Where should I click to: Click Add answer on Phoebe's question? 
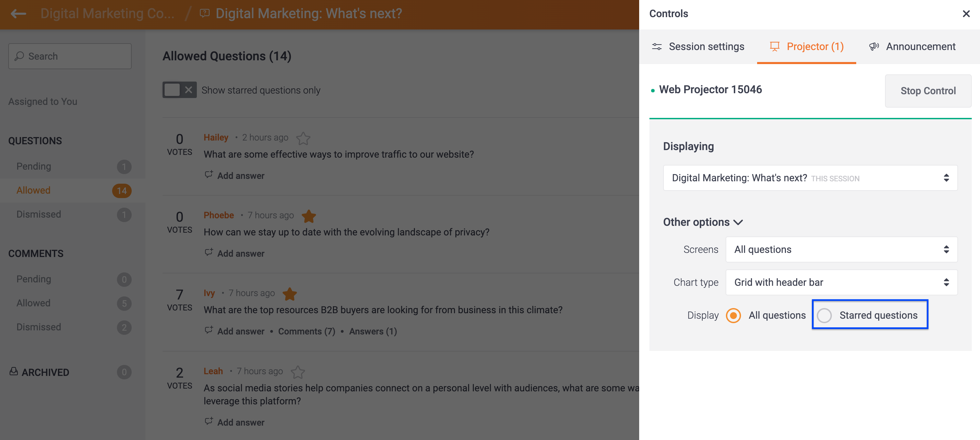240,254
